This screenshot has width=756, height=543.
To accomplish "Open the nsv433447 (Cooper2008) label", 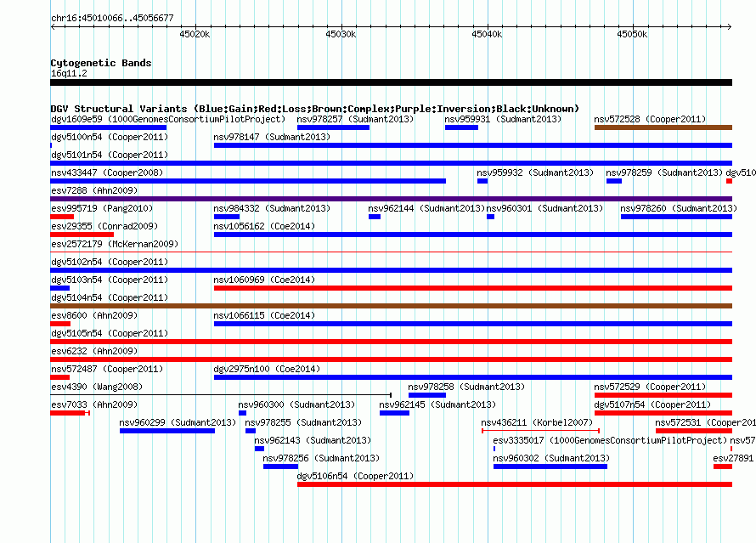I will pyautogui.click(x=107, y=173).
